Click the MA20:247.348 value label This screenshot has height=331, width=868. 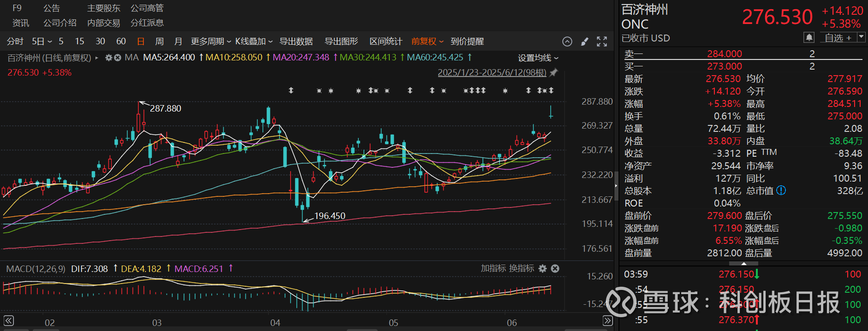[x=301, y=58]
